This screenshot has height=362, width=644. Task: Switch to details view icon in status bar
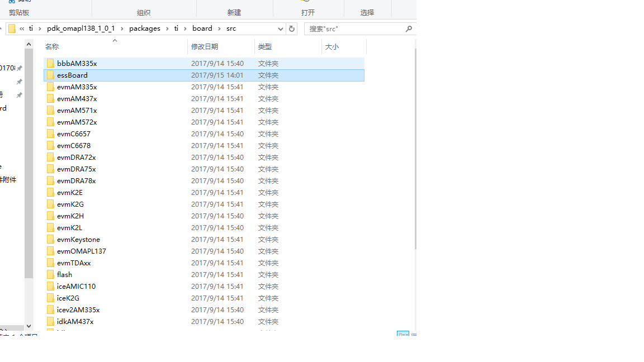coord(403,334)
